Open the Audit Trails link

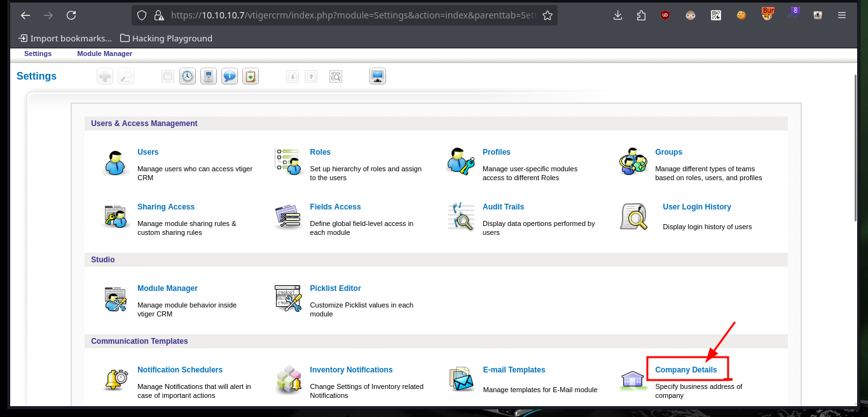pos(504,207)
